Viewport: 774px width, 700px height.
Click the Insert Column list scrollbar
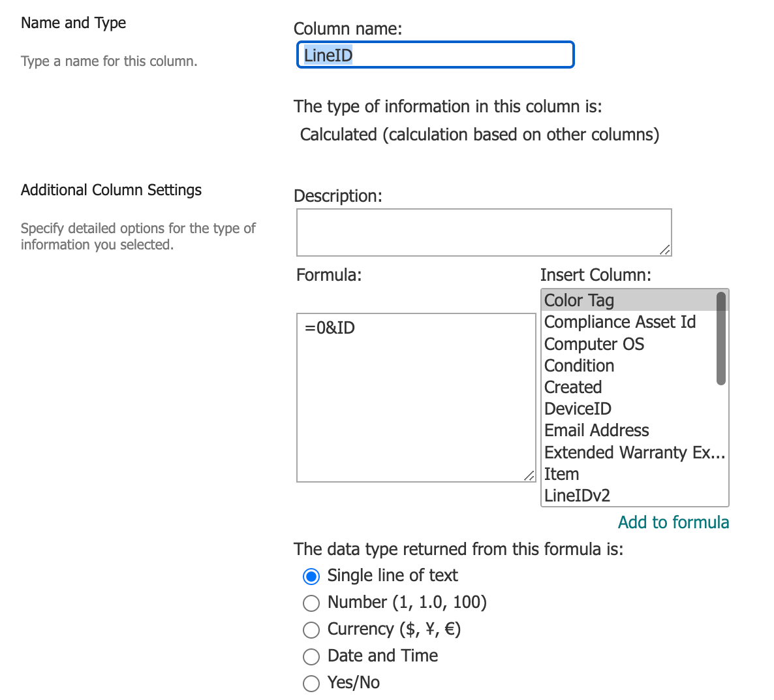(x=720, y=340)
